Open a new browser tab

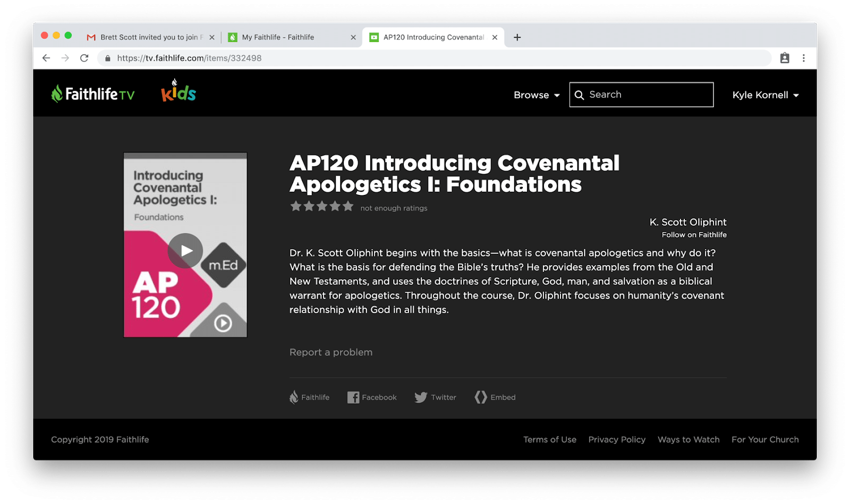(517, 37)
